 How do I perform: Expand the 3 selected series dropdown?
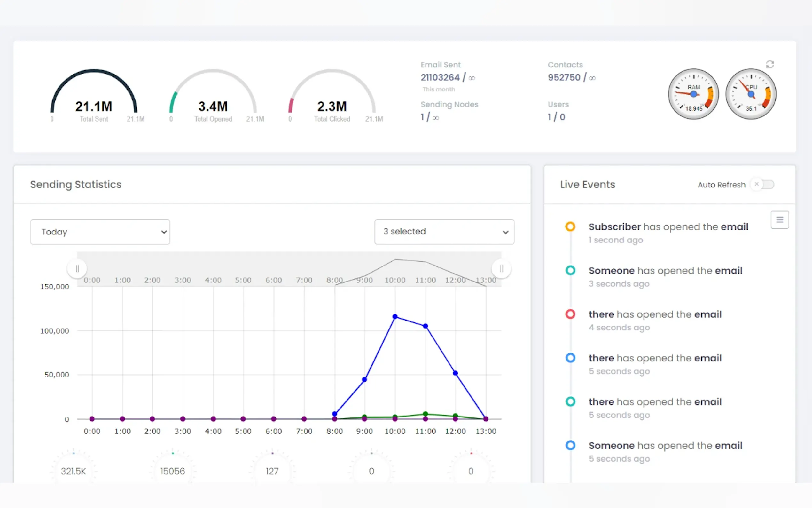[444, 232]
